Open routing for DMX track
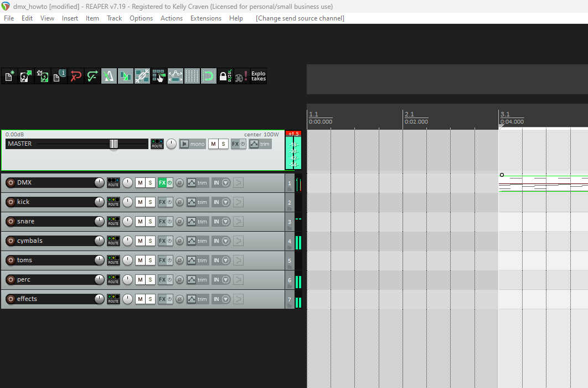Screen dimensions: 588x388 click(114, 183)
